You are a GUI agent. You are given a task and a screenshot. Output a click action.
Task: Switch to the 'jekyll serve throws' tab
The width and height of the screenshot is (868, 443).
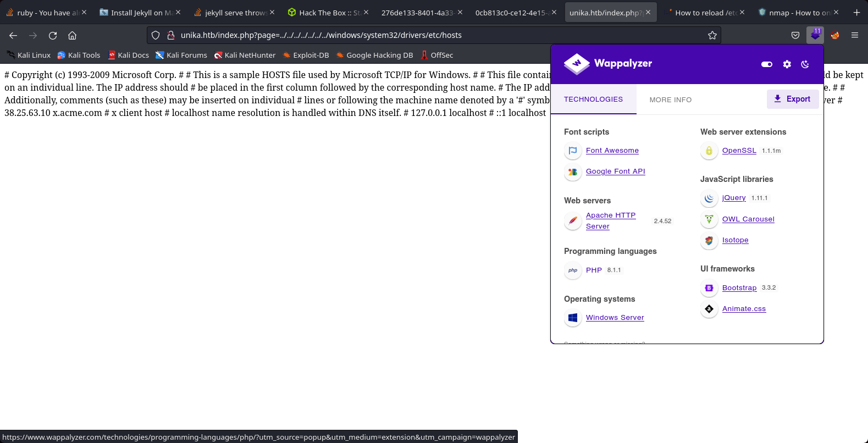(234, 12)
